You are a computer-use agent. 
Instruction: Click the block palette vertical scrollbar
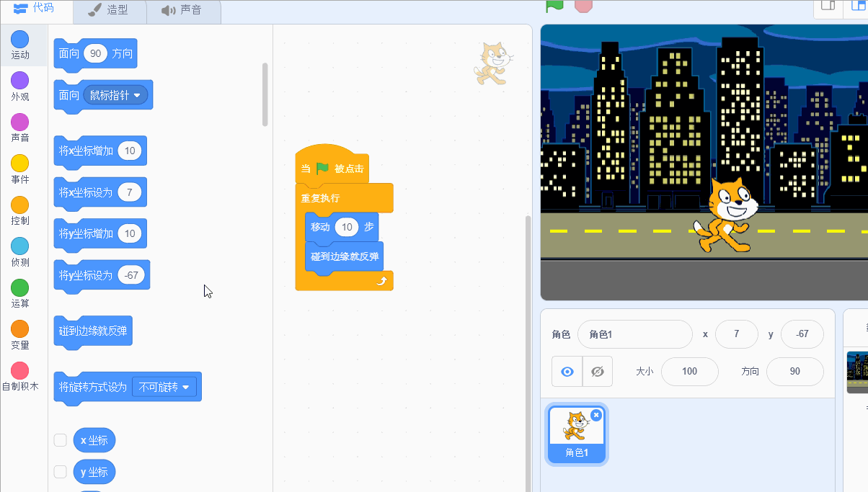tap(265, 94)
